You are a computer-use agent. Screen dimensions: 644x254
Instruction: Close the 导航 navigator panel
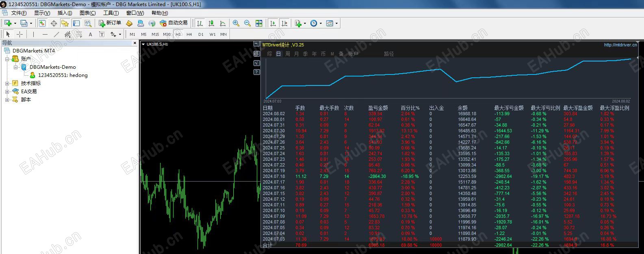(x=135, y=43)
